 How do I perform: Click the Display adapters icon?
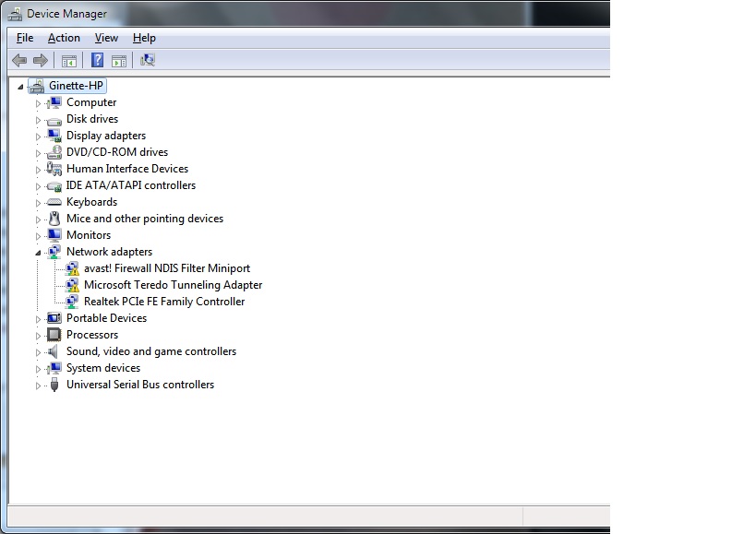[54, 136]
